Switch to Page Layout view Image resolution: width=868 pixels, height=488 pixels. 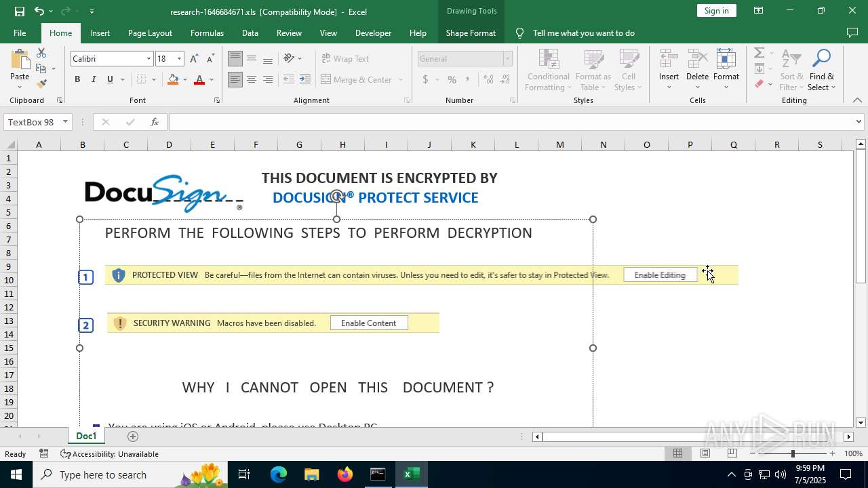click(705, 453)
